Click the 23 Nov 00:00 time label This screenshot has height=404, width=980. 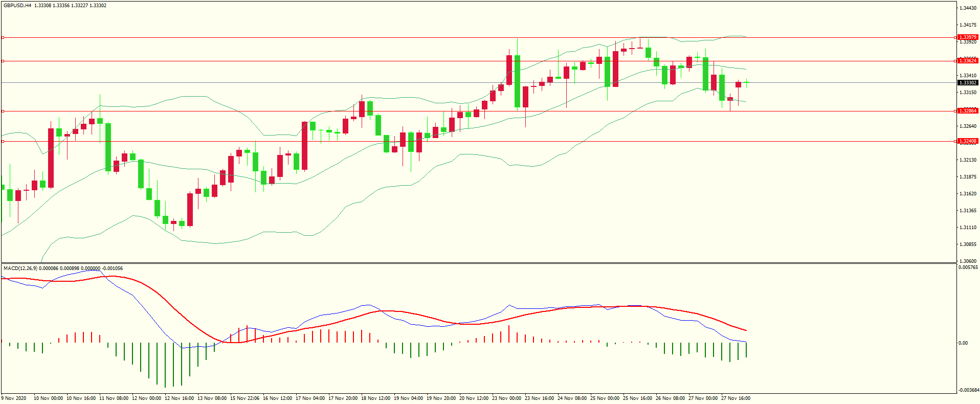pyautogui.click(x=507, y=398)
